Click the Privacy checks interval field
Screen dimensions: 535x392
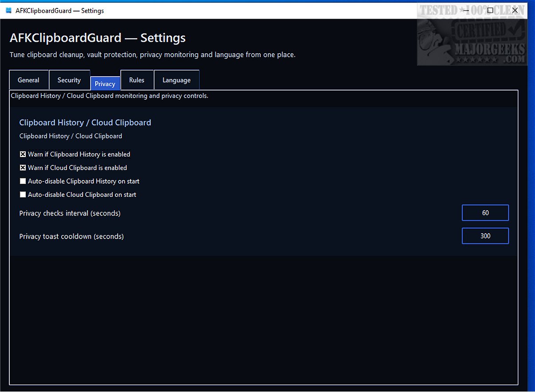click(485, 213)
